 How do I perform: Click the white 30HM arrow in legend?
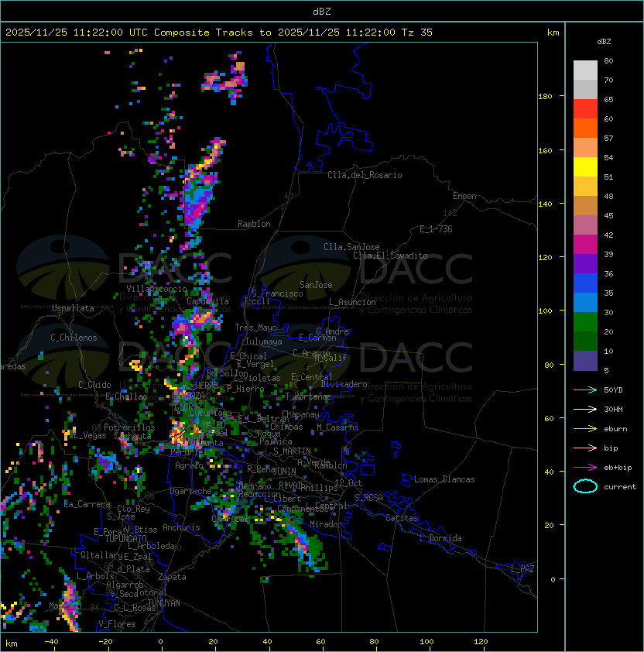[x=585, y=409]
